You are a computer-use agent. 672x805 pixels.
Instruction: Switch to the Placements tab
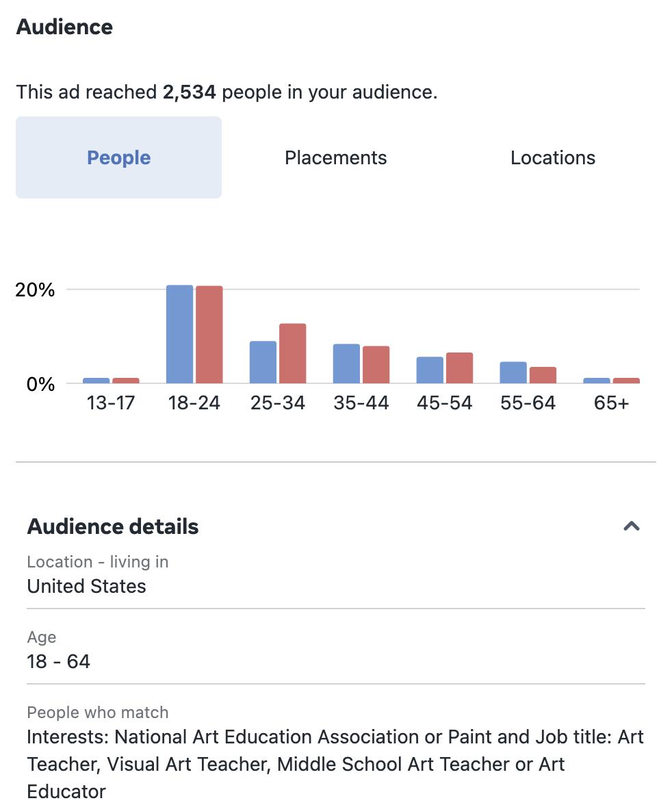[x=335, y=157]
